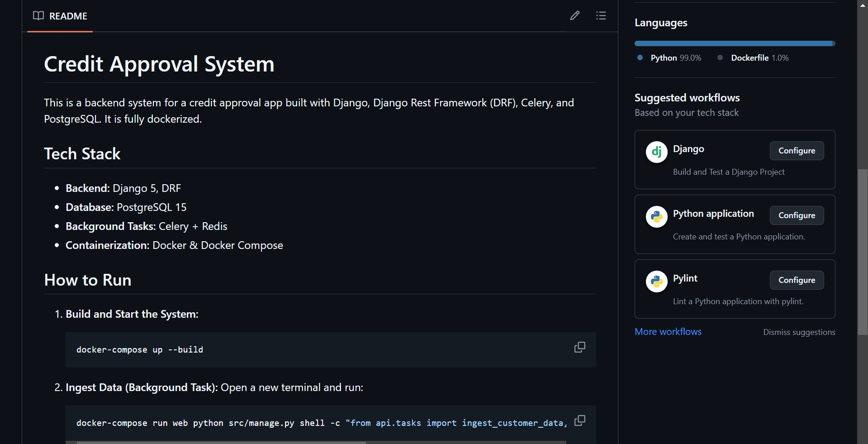Configure the Python application workflow
Viewport: 868px width, 444px height.
pos(796,215)
